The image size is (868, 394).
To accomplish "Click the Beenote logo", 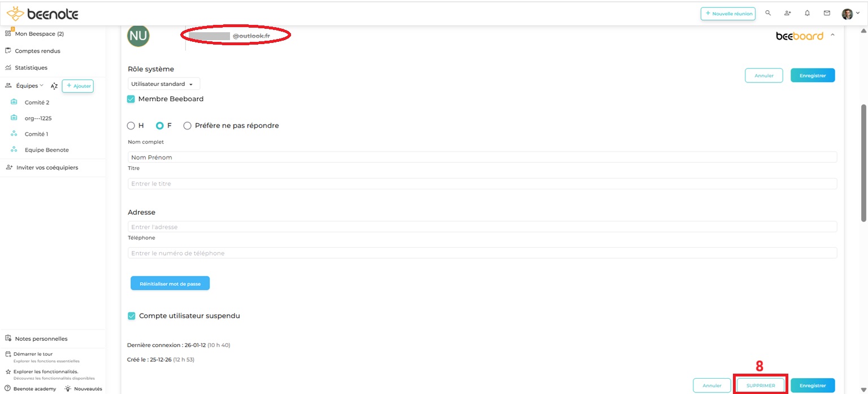I will click(x=42, y=14).
